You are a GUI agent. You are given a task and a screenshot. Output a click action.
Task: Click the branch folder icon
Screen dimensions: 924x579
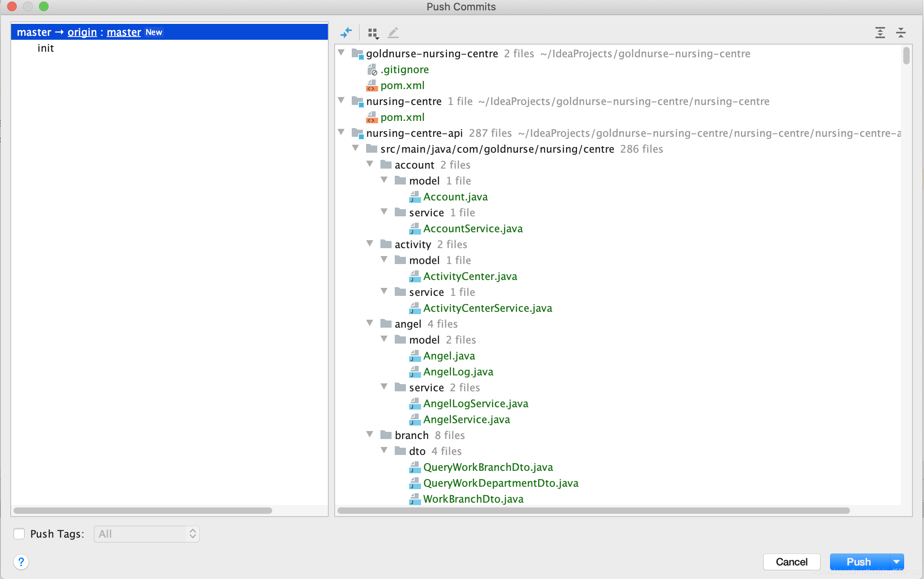[x=386, y=435]
